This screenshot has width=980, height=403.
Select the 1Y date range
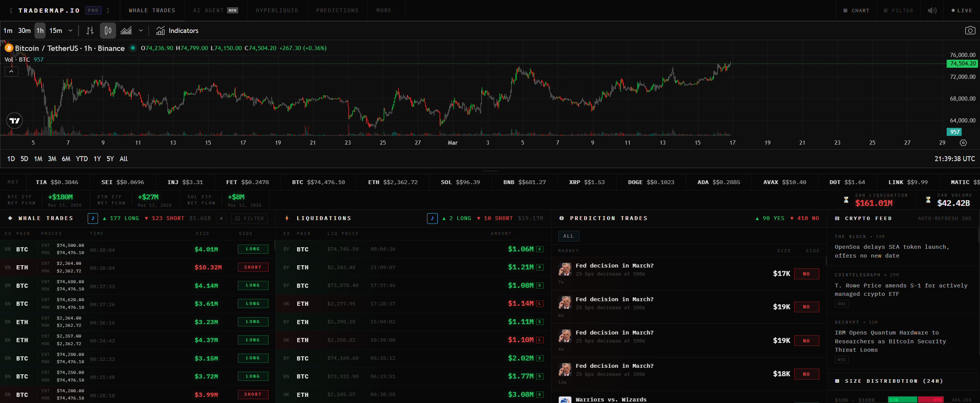pos(97,159)
